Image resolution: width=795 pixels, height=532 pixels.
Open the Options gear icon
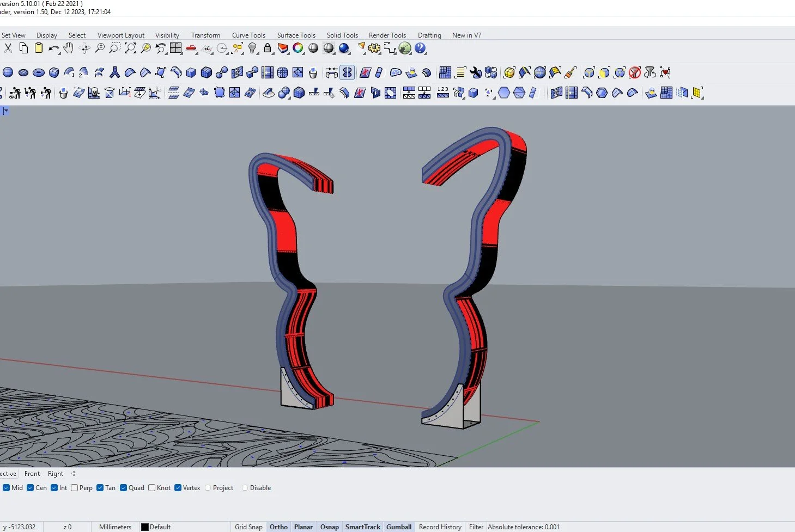pyautogui.click(x=374, y=48)
